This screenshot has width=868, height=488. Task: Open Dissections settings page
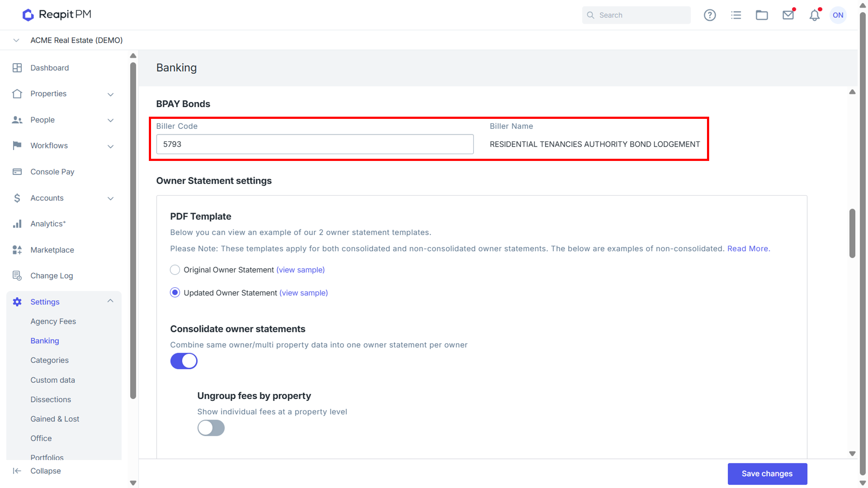[x=51, y=400]
